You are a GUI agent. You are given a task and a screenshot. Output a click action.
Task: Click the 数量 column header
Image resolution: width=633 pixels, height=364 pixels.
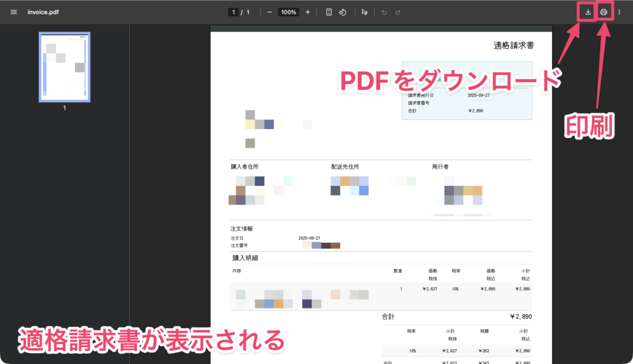[x=398, y=271]
